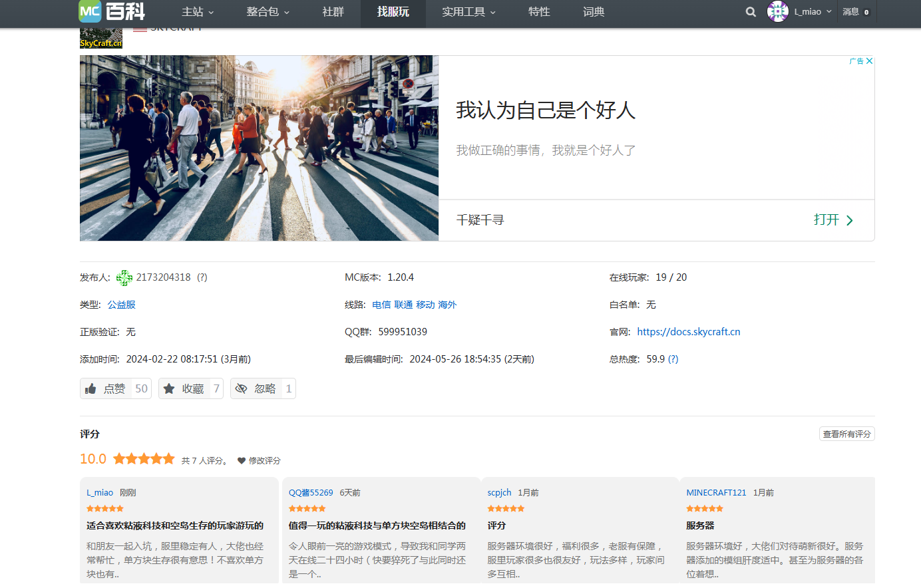Click the online players 19 / 20

coord(671,277)
